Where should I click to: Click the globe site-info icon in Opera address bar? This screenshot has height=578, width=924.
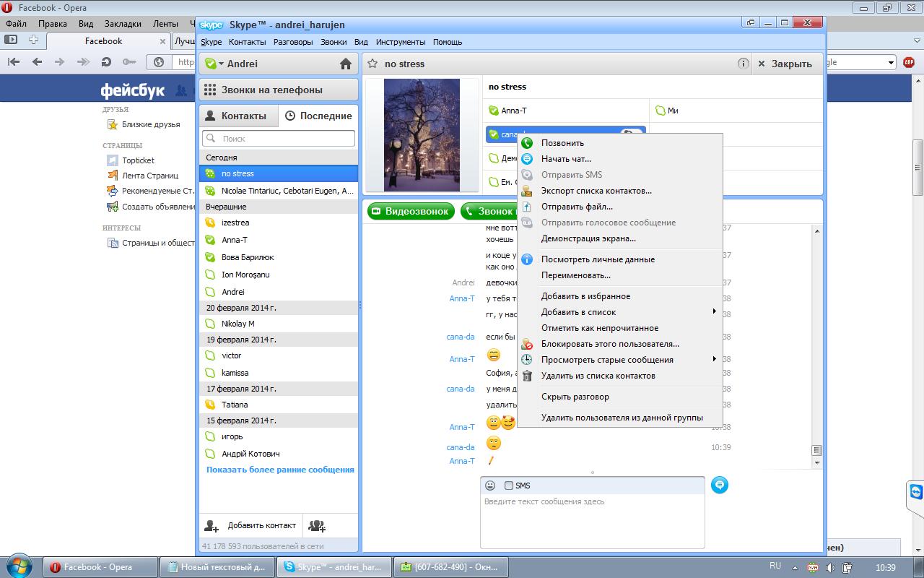(x=159, y=62)
